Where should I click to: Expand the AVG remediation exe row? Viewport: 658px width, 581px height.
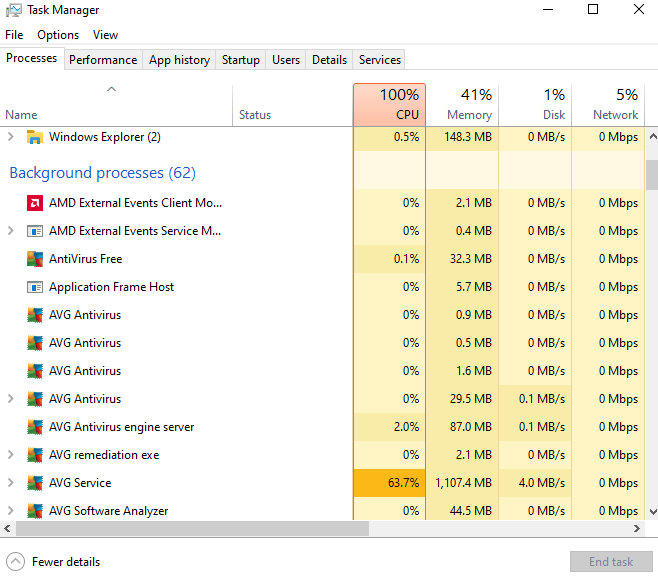point(11,455)
